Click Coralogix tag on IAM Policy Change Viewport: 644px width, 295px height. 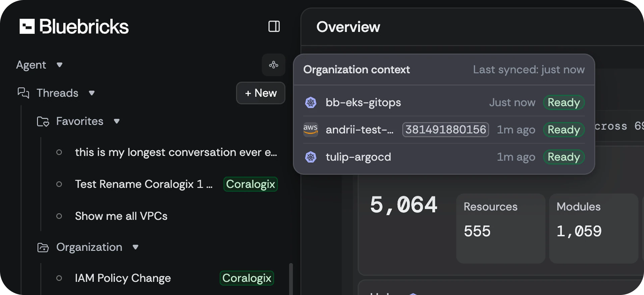[x=247, y=278]
